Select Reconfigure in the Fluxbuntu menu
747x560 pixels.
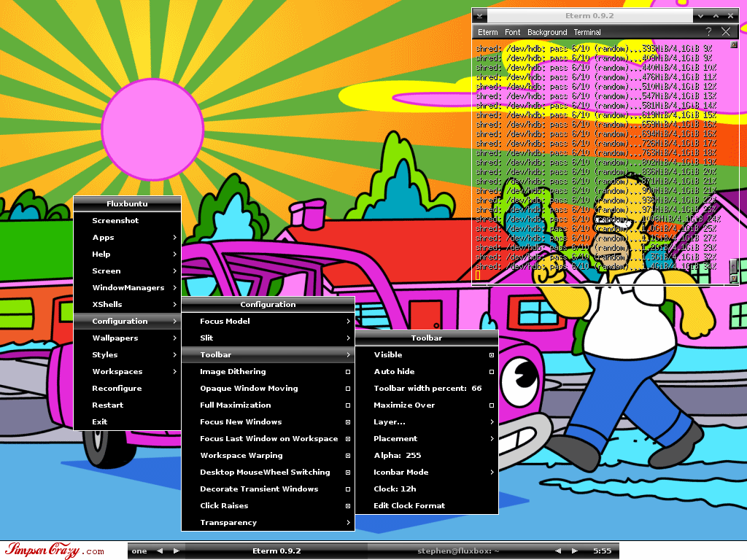[127, 388]
